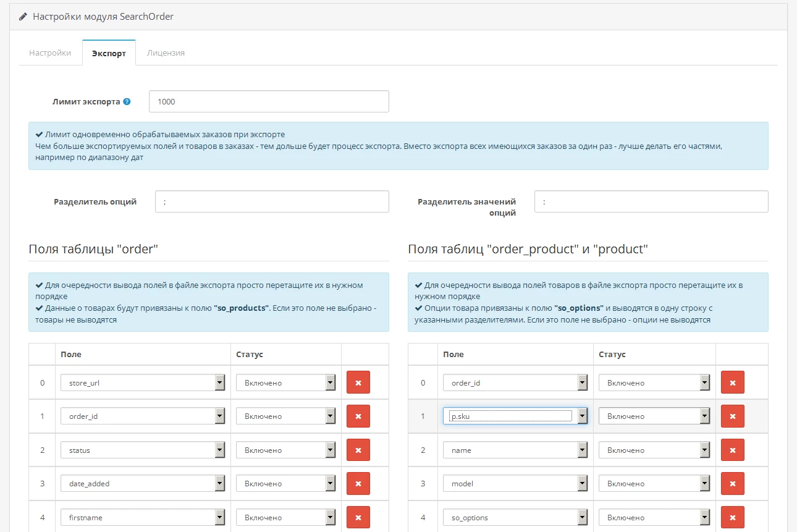Click the pencil icon in module header
The image size is (797, 532).
click(x=23, y=17)
